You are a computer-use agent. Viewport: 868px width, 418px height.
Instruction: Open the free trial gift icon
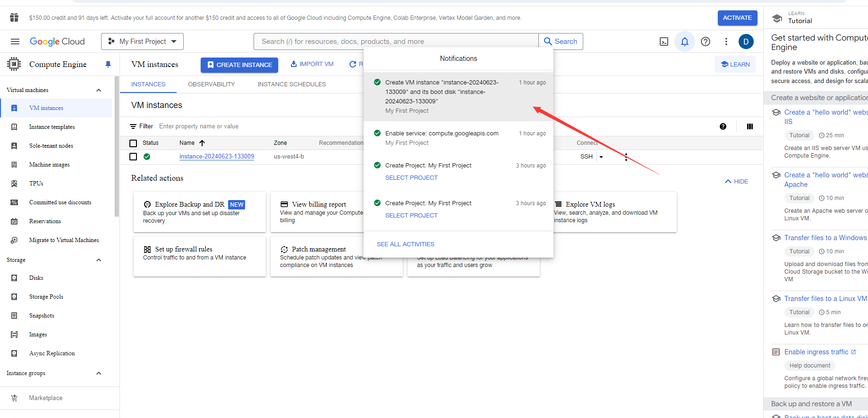14,18
